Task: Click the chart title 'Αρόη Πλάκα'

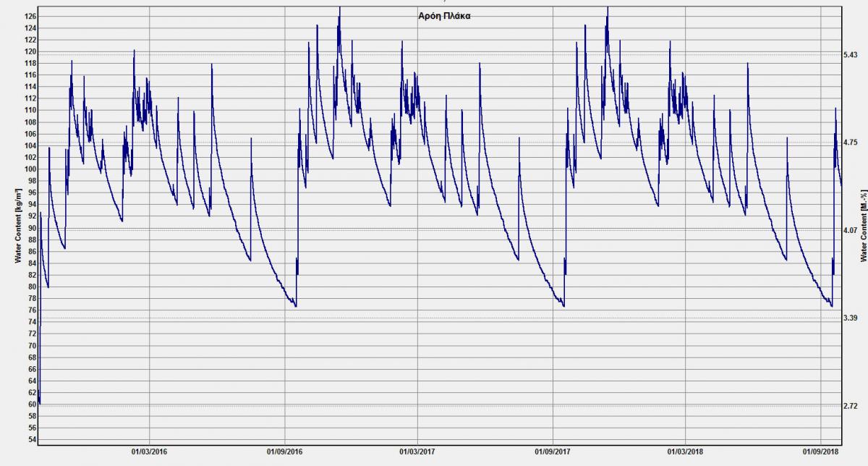Action: point(441,14)
